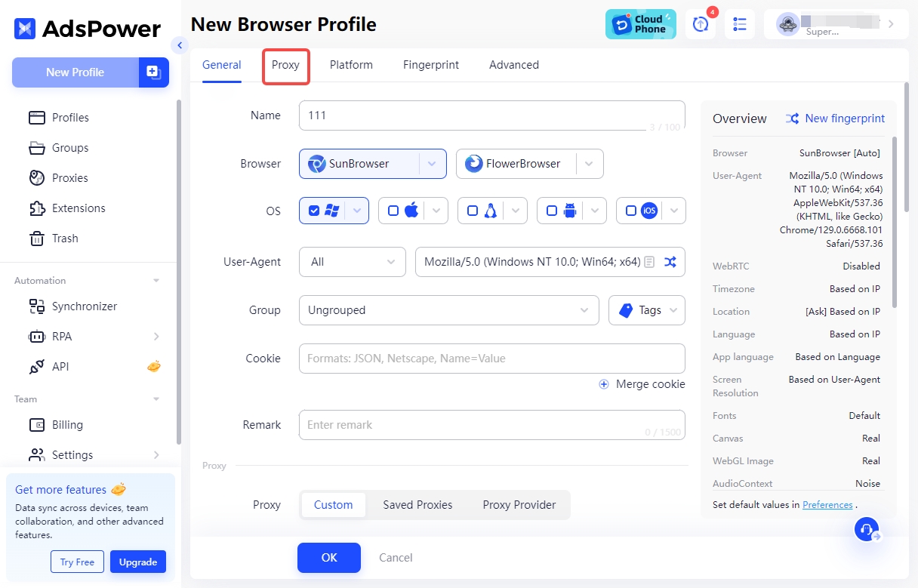
Task: Check the Linux OS checkbox
Action: click(x=473, y=211)
